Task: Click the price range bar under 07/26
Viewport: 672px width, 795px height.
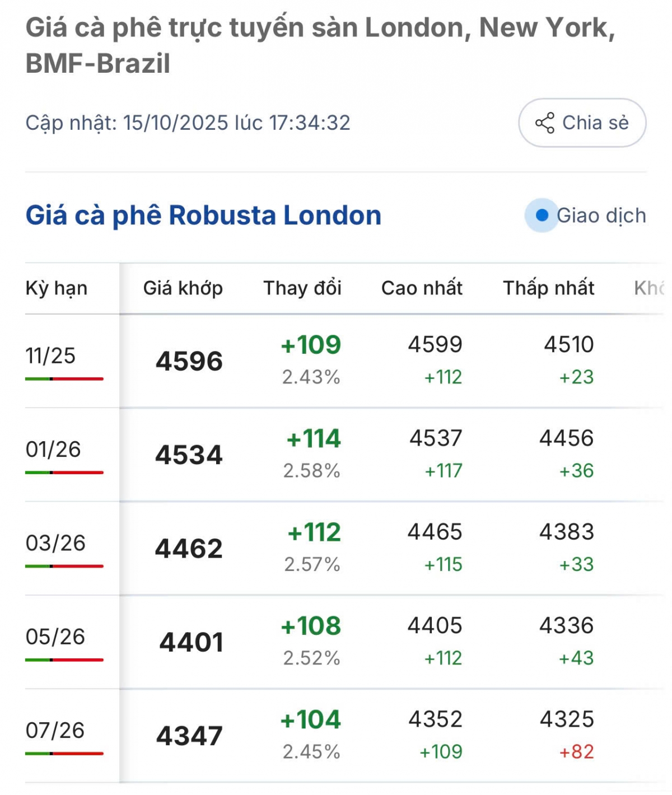Action: coord(64,754)
